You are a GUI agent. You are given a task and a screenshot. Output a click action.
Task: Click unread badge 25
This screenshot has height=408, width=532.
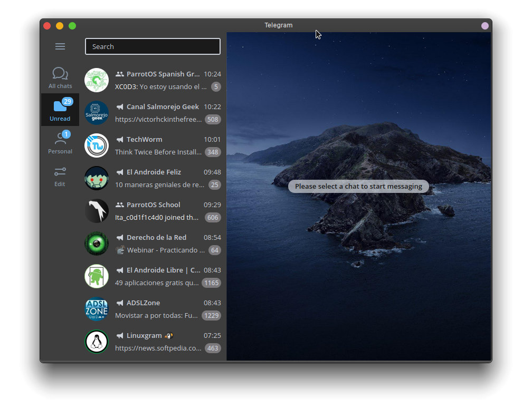215,184
